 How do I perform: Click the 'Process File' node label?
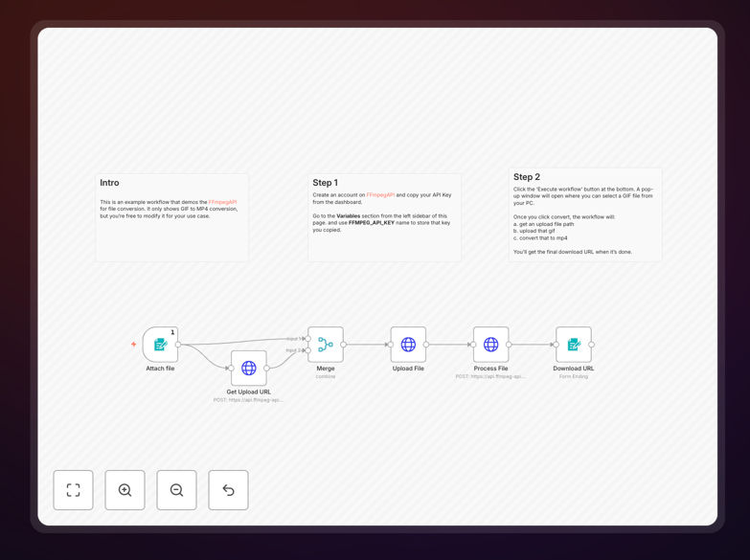pos(490,369)
